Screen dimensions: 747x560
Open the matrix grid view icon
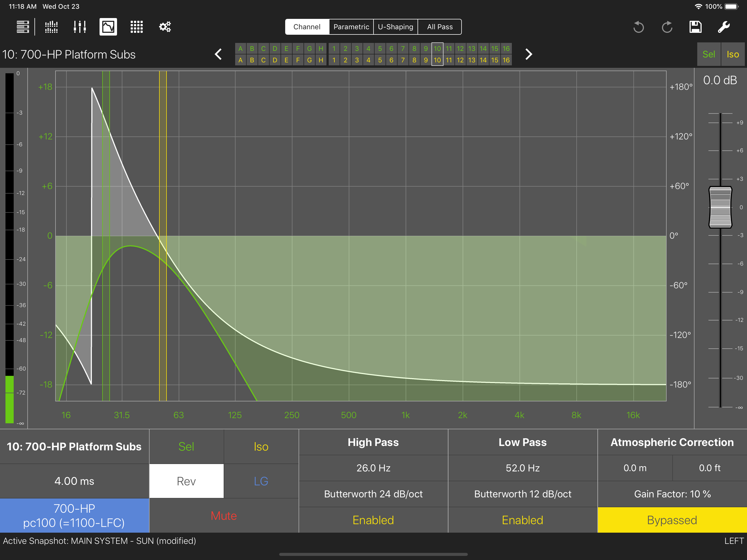pos(137,27)
